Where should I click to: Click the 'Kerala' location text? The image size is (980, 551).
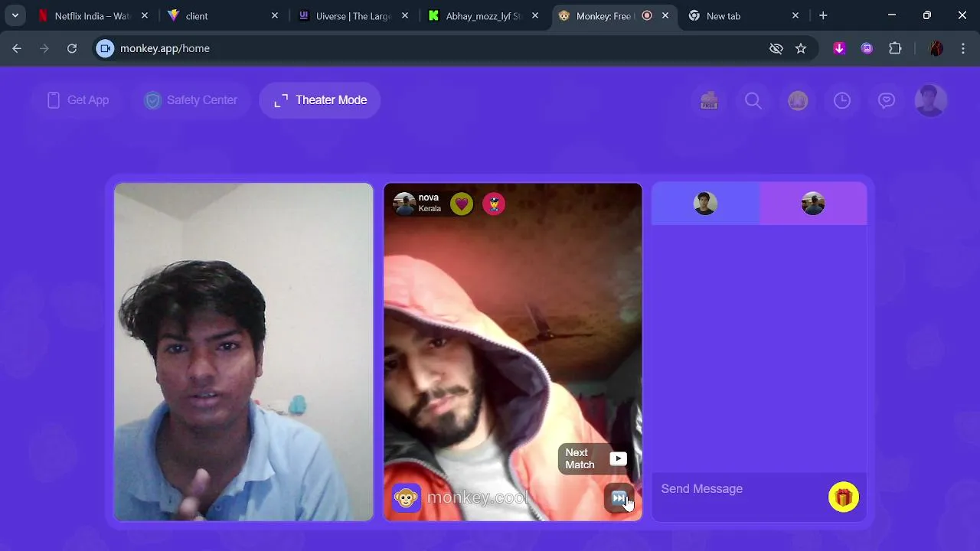click(x=430, y=209)
